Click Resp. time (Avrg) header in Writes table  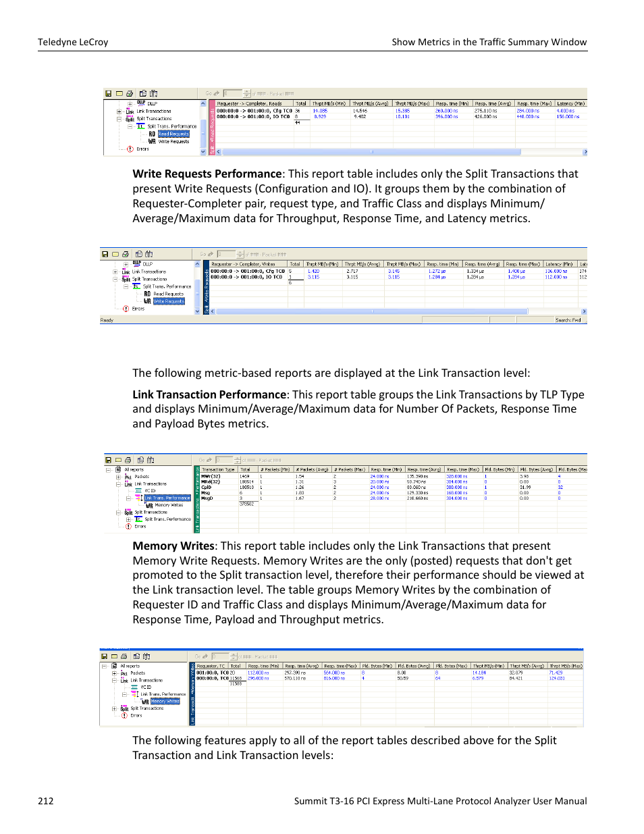[x=483, y=264]
